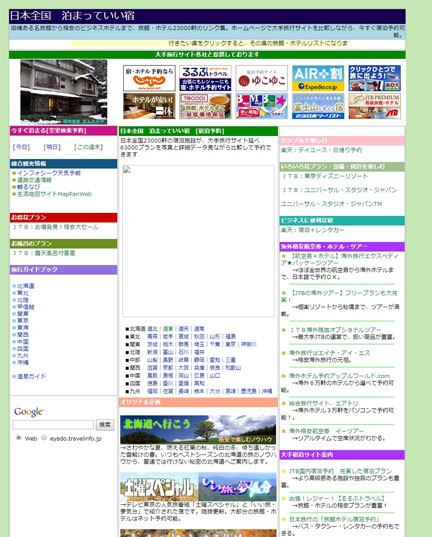This screenshot has height=537, width=432.
Task: Click the 北海道へ行こう banner image
Action: pos(198,429)
